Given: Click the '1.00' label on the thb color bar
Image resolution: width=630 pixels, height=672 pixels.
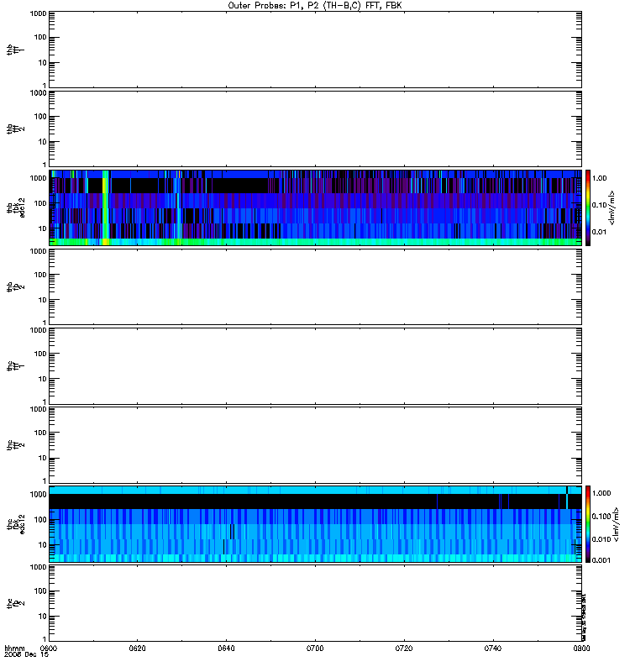Looking at the screenshot, I should [x=599, y=178].
